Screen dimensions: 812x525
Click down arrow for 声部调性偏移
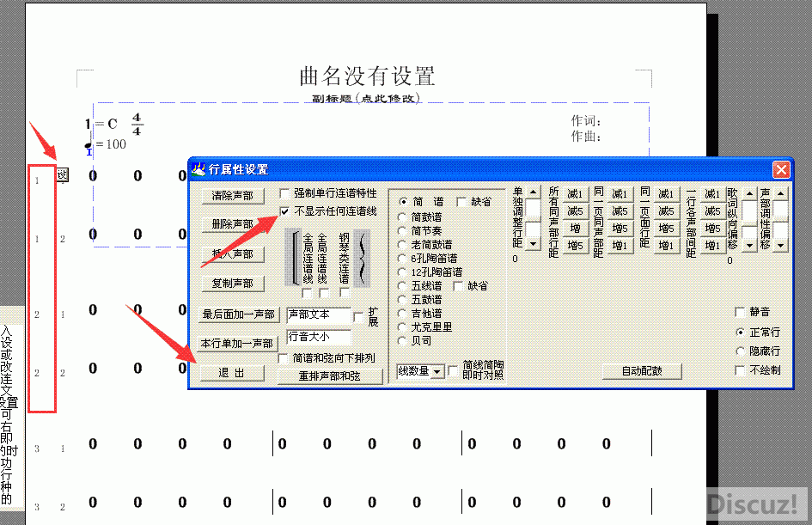point(780,246)
